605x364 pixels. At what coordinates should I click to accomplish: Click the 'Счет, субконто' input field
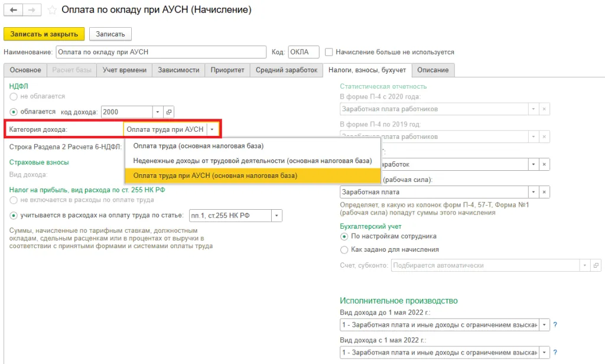point(486,265)
